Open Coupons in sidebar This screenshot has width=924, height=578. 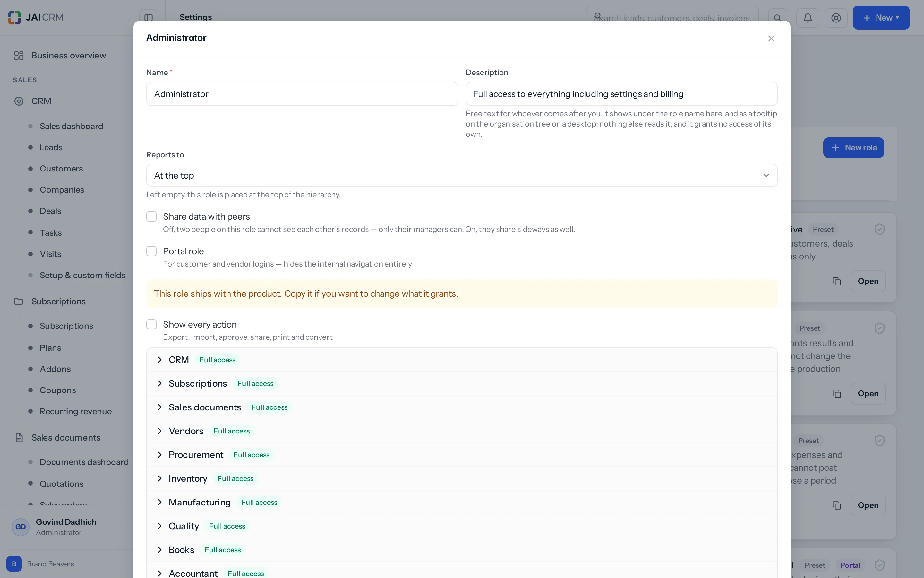58,390
